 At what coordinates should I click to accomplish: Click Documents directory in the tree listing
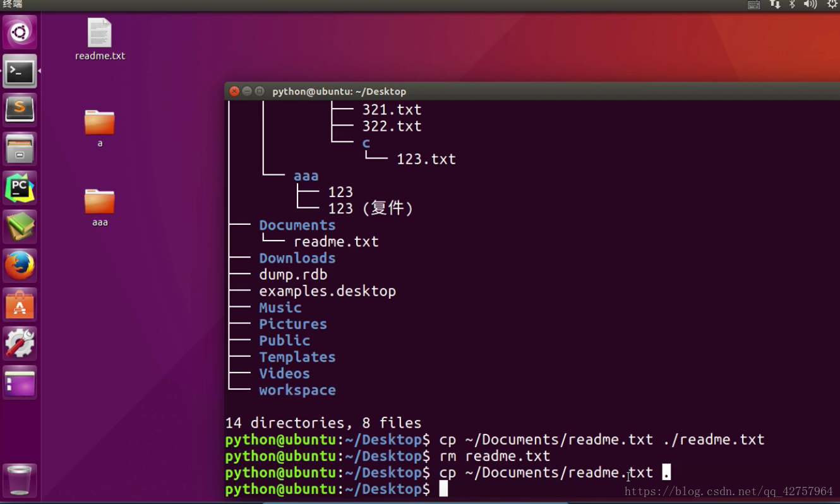click(x=297, y=225)
